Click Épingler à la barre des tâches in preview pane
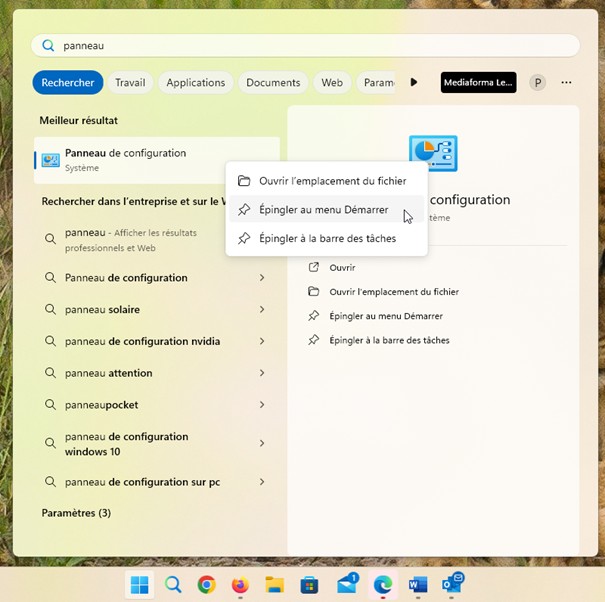 (389, 340)
